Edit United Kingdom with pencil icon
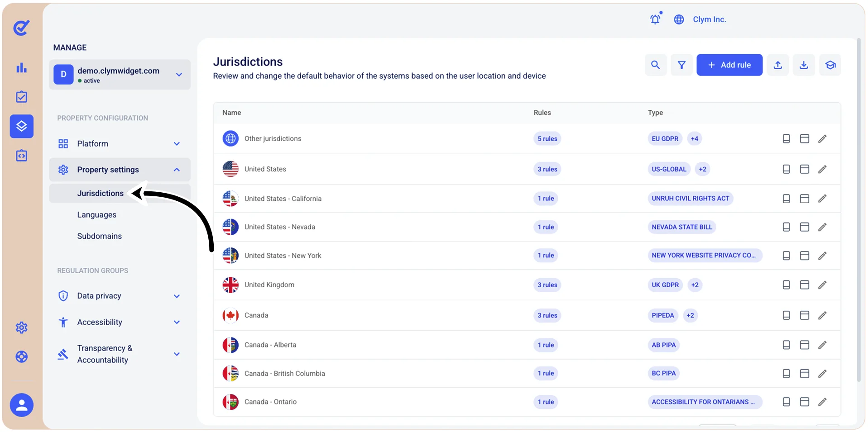The width and height of the screenshot is (868, 432). pos(822,285)
